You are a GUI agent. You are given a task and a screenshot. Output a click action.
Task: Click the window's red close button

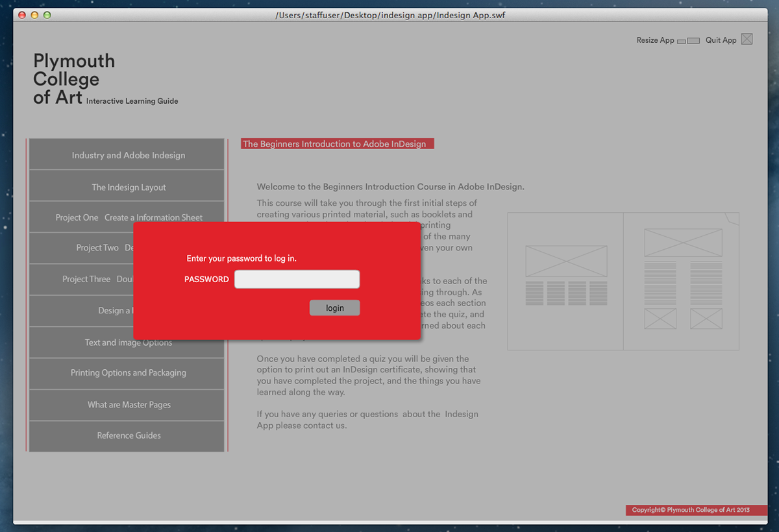(x=22, y=15)
